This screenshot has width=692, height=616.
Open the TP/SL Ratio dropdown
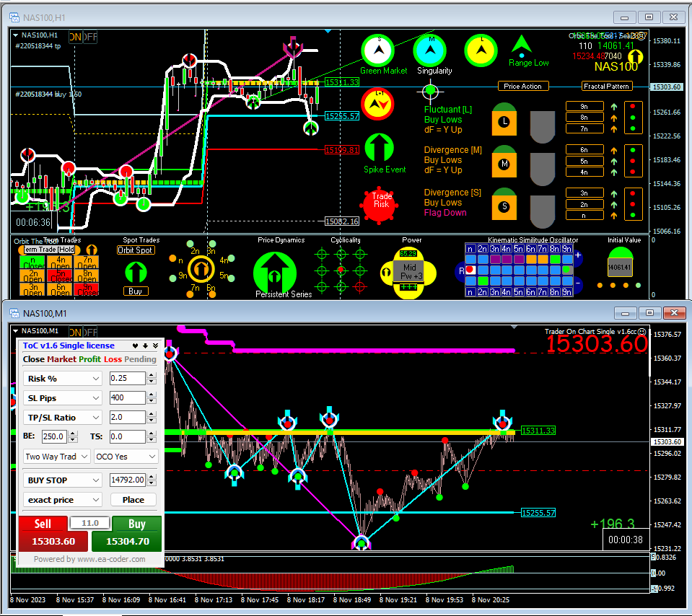(62, 418)
